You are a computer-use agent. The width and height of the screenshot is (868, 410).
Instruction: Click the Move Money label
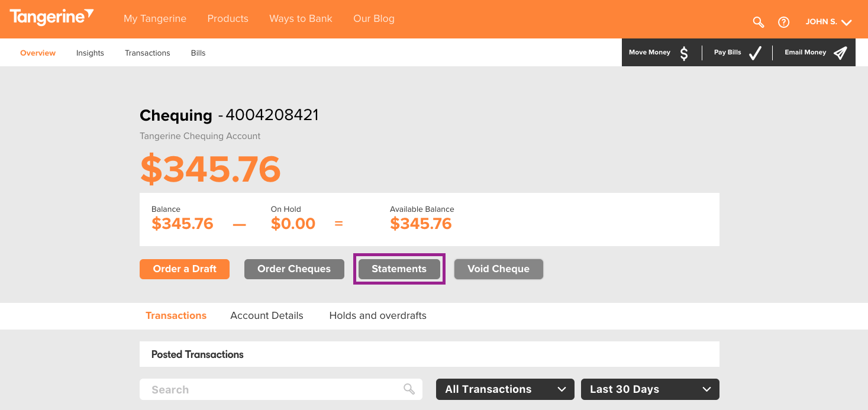tap(650, 52)
